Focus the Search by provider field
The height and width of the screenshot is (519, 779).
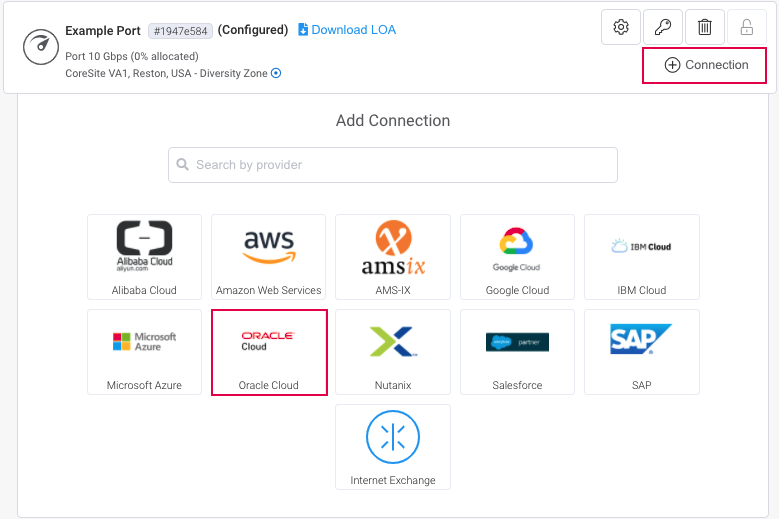(x=393, y=165)
